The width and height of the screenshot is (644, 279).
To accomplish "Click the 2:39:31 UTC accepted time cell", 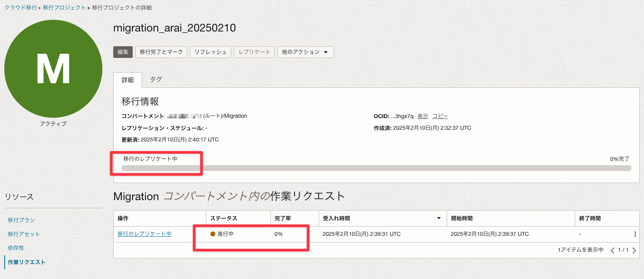I will pos(361,234).
